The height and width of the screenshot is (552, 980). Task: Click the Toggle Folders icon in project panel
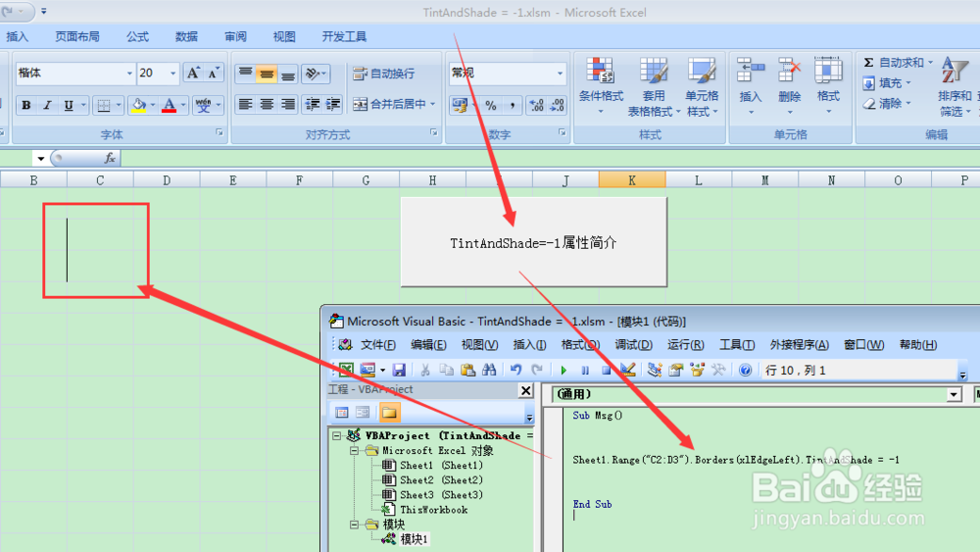point(389,413)
